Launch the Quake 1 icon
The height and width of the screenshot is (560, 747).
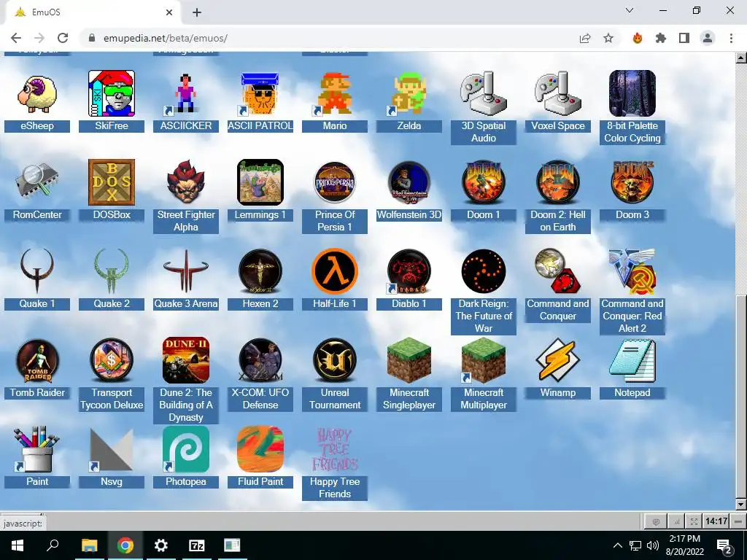37,271
